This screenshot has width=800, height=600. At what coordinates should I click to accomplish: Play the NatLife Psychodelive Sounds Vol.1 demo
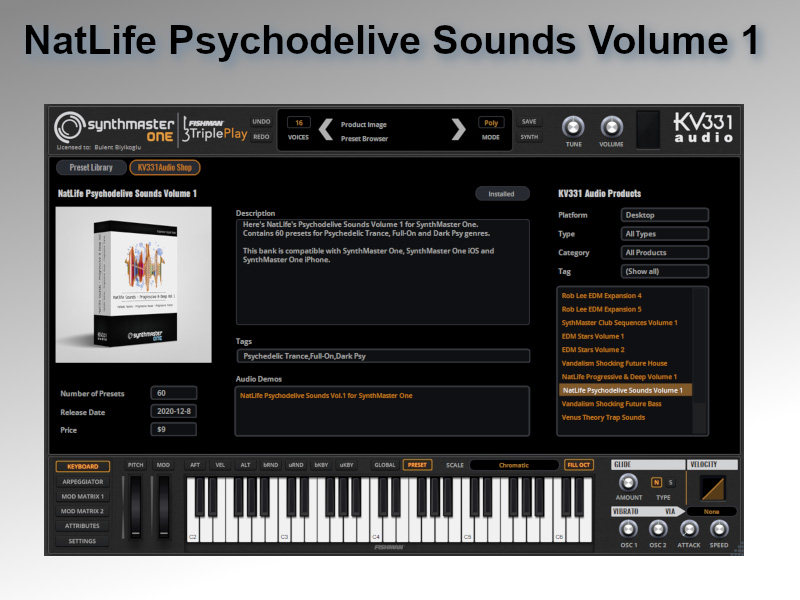(326, 395)
